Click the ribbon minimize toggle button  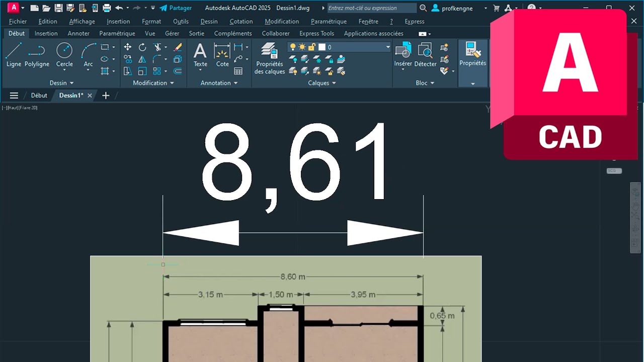(x=422, y=34)
